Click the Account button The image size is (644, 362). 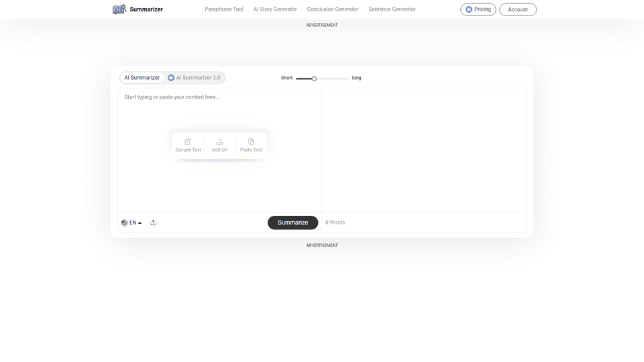[x=517, y=9]
